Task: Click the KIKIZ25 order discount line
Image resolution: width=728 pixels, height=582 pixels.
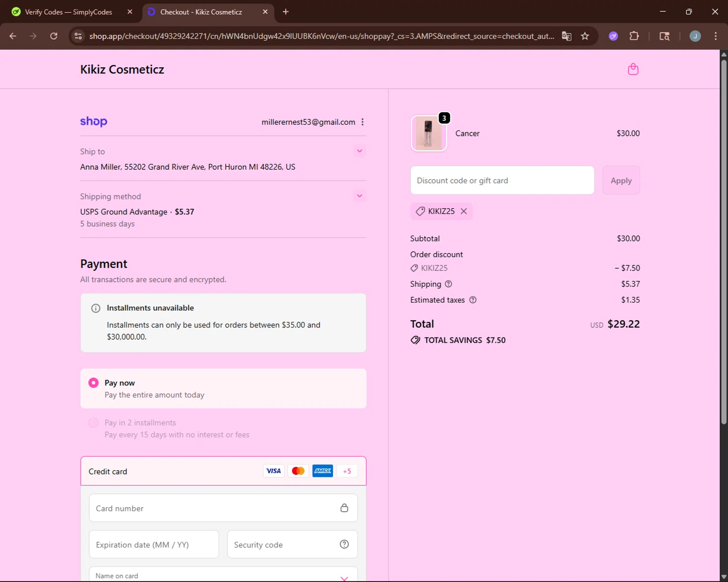Action: (525, 268)
